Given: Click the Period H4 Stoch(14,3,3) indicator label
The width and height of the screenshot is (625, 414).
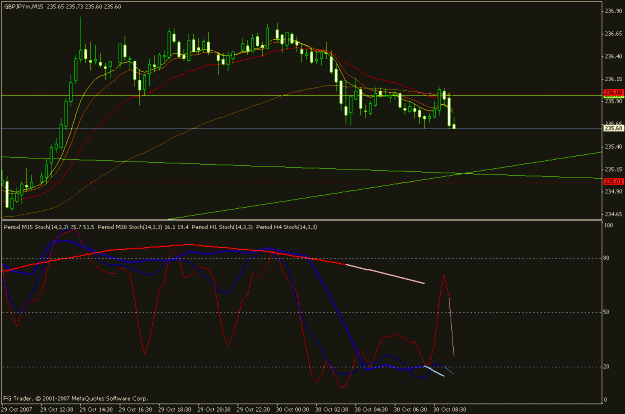Looking at the screenshot, I should point(287,227).
